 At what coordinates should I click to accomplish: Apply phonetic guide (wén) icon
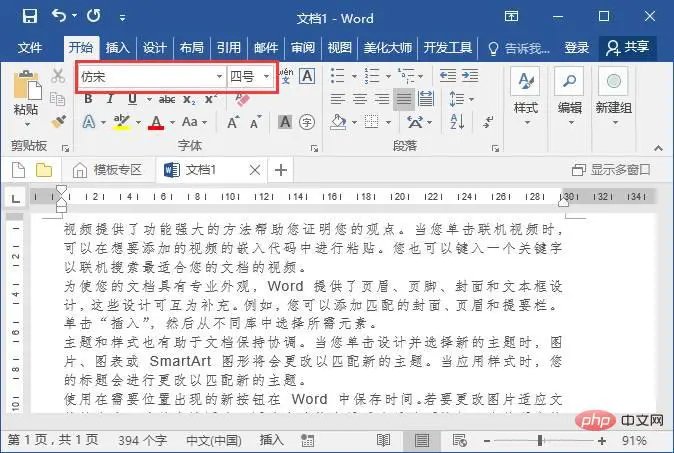286,76
